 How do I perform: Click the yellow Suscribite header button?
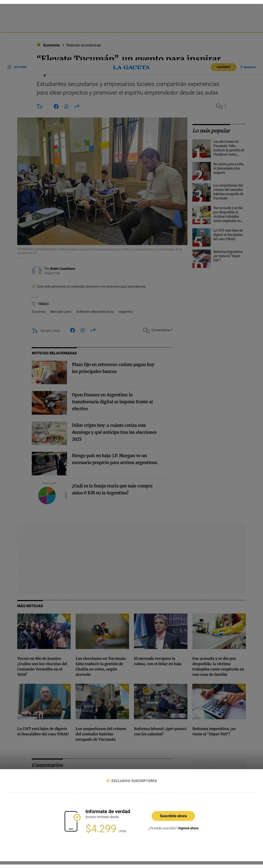tap(223, 67)
